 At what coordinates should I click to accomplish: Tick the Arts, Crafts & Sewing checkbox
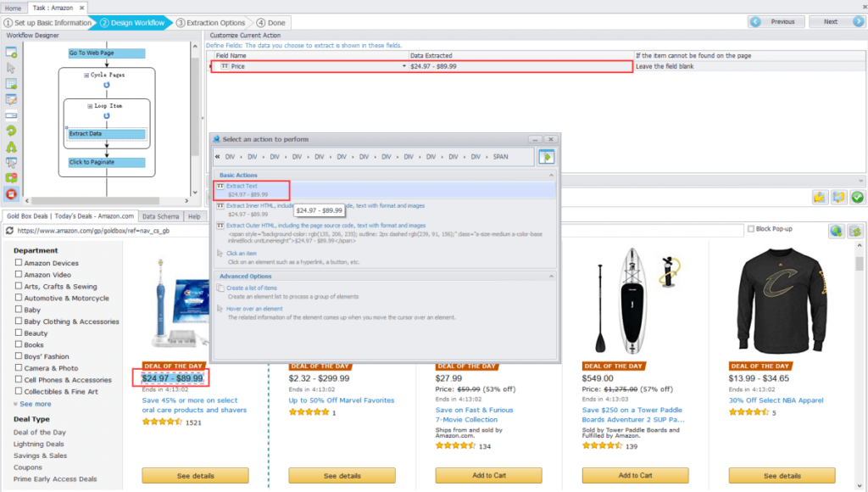pyautogui.click(x=19, y=286)
